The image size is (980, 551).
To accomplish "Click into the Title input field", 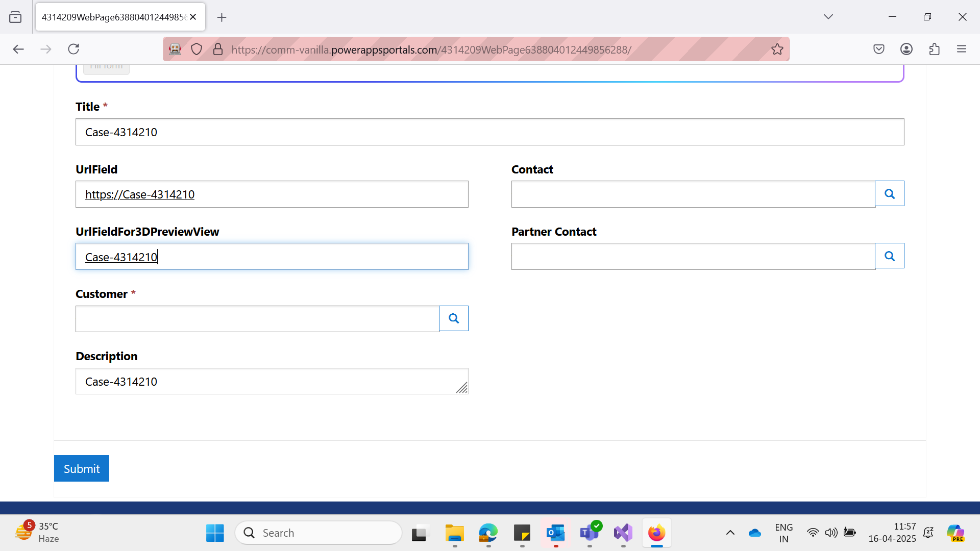I will pyautogui.click(x=489, y=132).
